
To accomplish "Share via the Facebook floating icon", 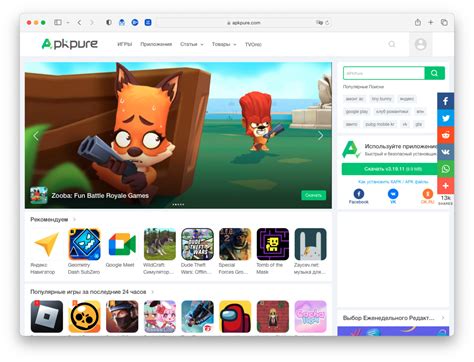I will [x=446, y=101].
